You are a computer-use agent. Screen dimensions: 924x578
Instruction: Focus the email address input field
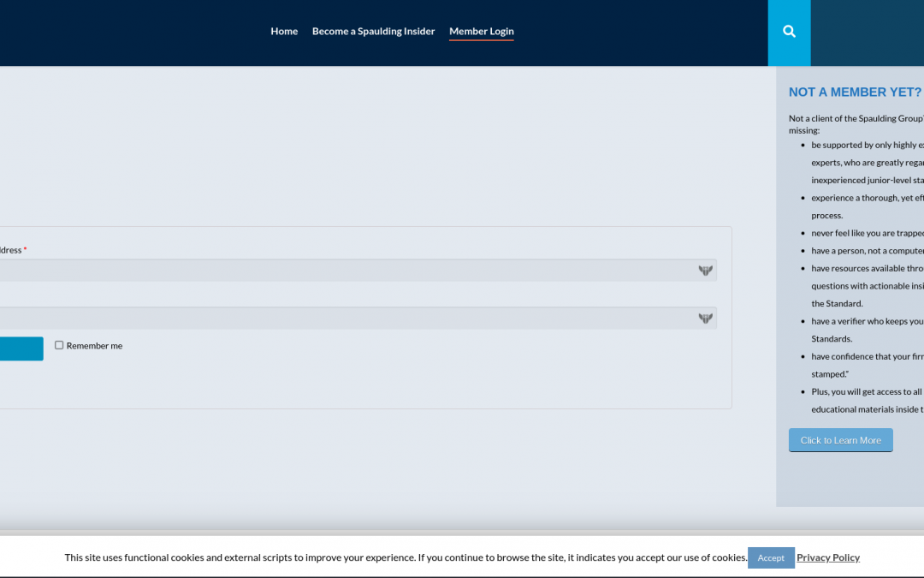click(x=358, y=270)
